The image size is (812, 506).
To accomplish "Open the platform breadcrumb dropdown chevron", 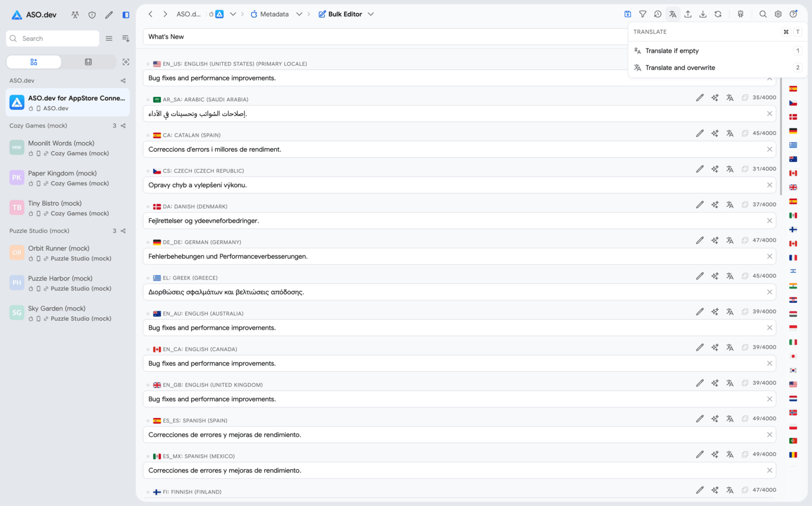I will pyautogui.click(x=233, y=14).
